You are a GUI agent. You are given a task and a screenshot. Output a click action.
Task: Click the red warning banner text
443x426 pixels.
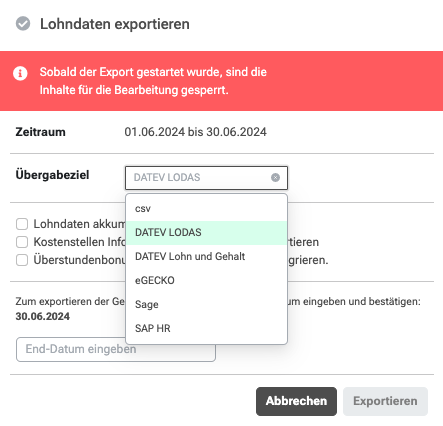tap(153, 81)
